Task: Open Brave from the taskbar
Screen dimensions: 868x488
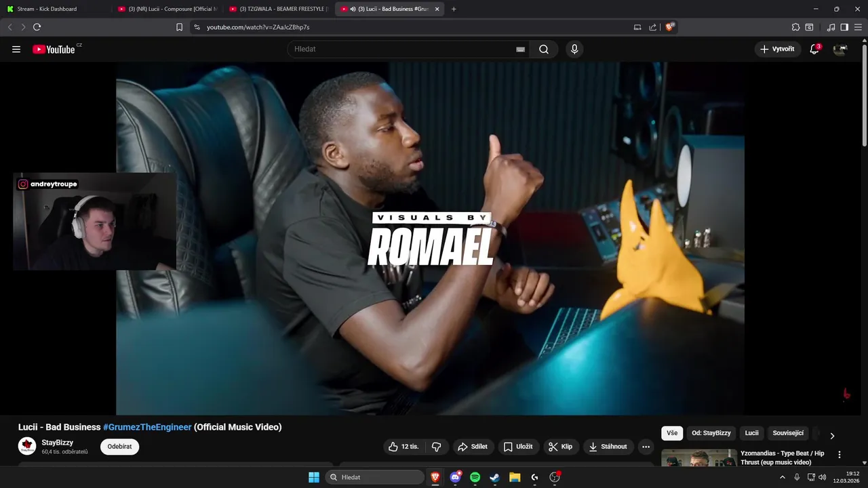Action: pos(435,477)
